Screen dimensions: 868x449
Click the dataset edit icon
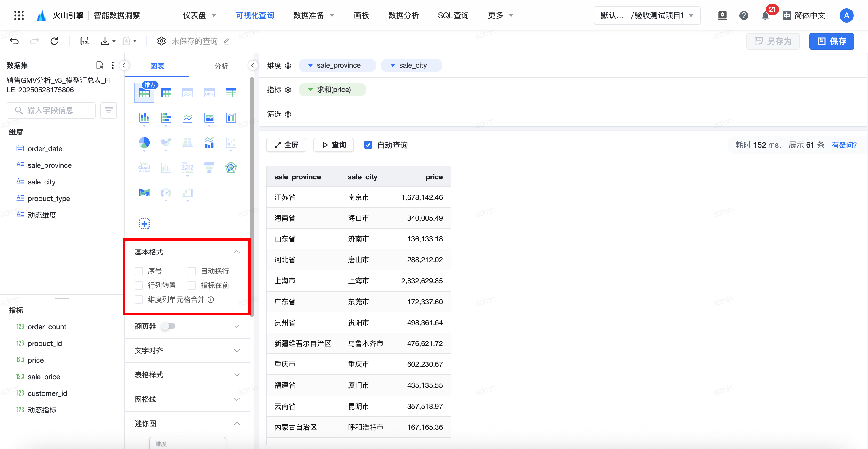pyautogui.click(x=100, y=65)
